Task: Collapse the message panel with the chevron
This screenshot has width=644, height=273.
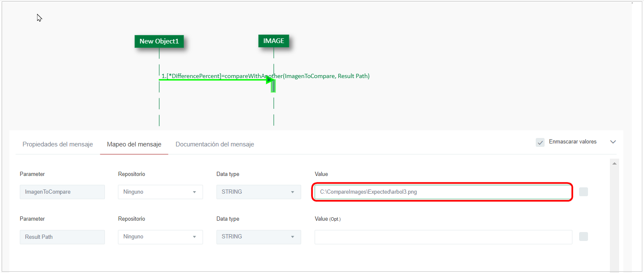Action: tap(613, 142)
